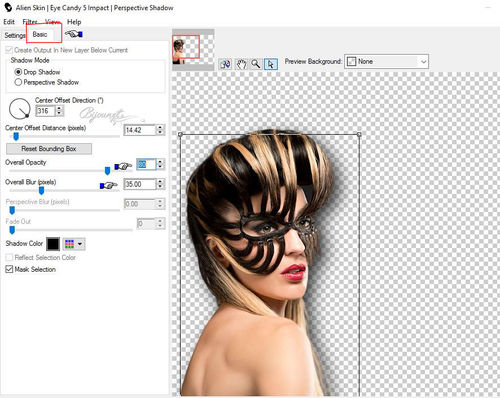500x398 pixels.
Task: Click Overall Opacity value field
Action: (146, 164)
